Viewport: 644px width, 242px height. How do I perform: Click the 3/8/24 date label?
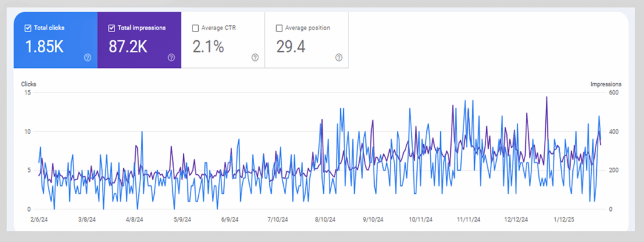pos(87,220)
